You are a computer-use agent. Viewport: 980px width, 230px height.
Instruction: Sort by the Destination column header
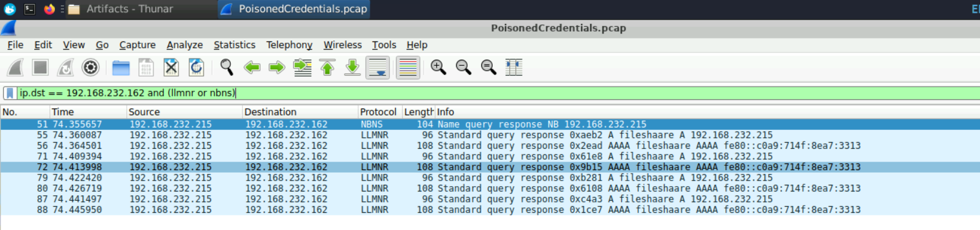pos(300,112)
